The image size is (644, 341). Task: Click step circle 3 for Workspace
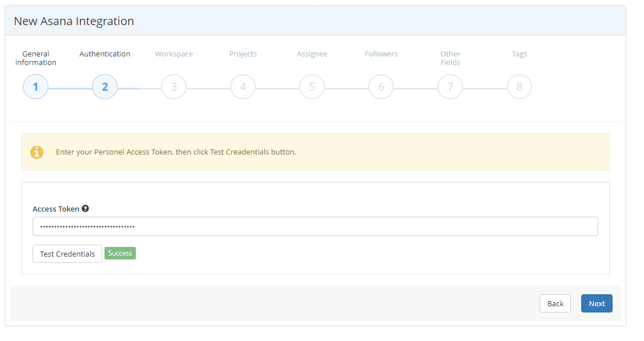(x=174, y=87)
